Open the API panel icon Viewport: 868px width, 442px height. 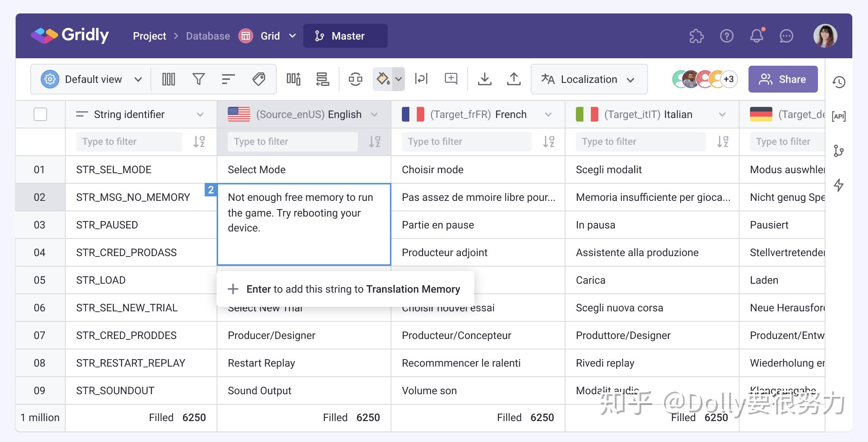coord(839,116)
